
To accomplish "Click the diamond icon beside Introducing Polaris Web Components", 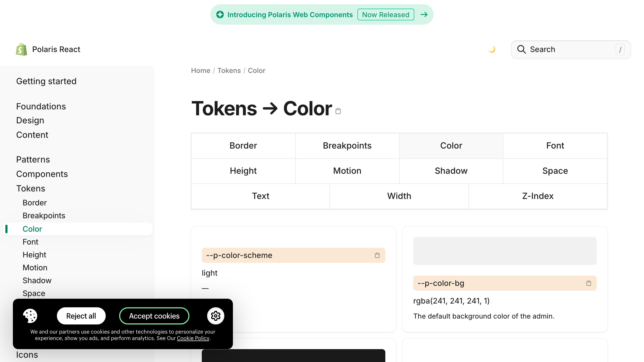I will pyautogui.click(x=220, y=14).
